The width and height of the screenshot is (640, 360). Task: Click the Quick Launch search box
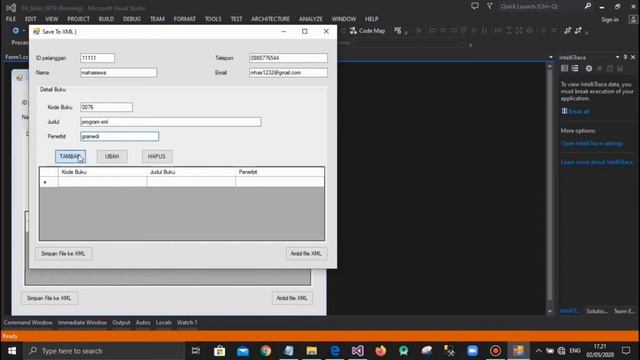pos(541,6)
